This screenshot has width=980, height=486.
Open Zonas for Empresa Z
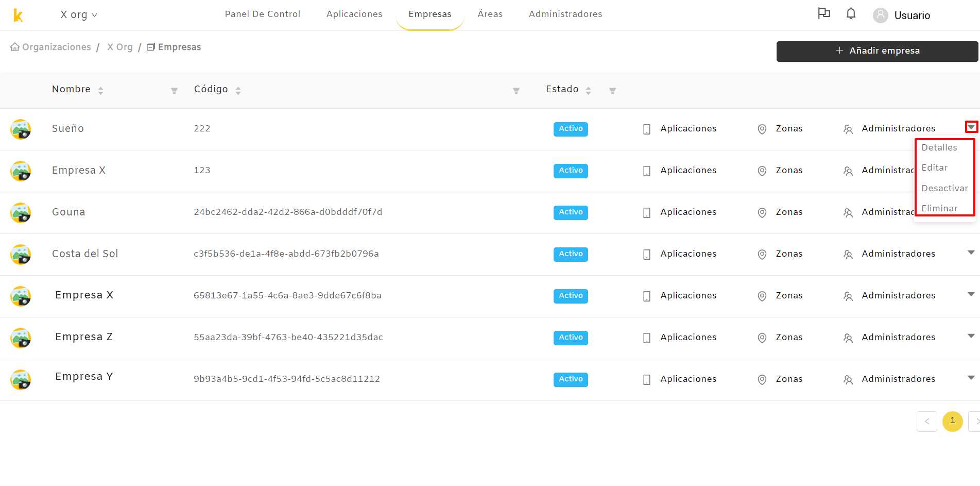pos(780,338)
